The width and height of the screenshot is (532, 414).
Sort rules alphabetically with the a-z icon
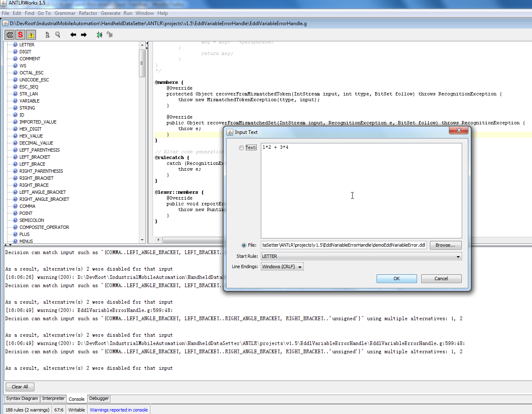point(48,35)
